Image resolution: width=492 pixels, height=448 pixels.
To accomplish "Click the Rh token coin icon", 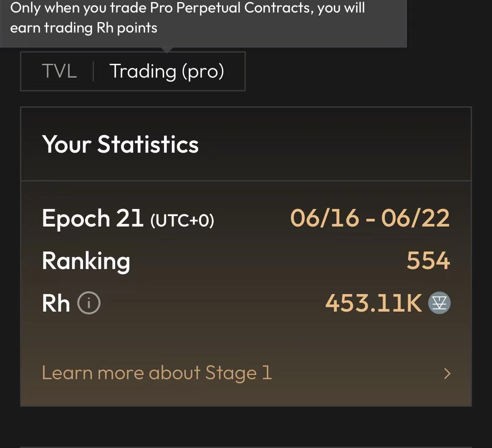I will (x=439, y=303).
